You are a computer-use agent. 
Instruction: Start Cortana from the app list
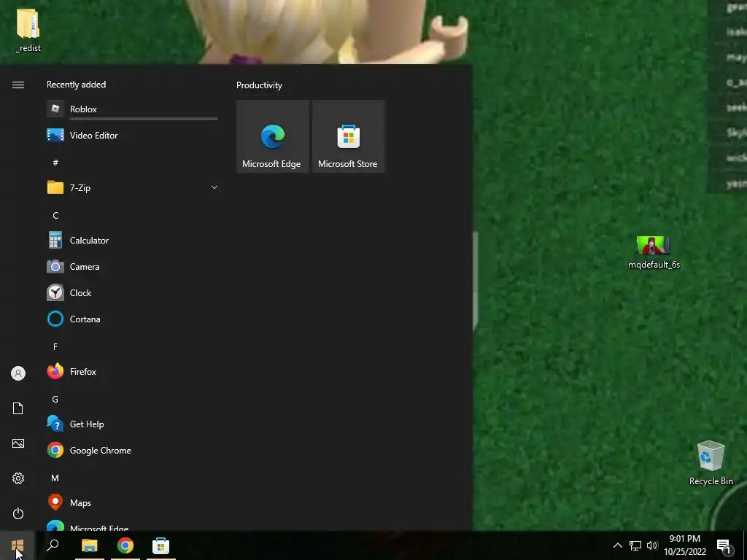[132, 319]
